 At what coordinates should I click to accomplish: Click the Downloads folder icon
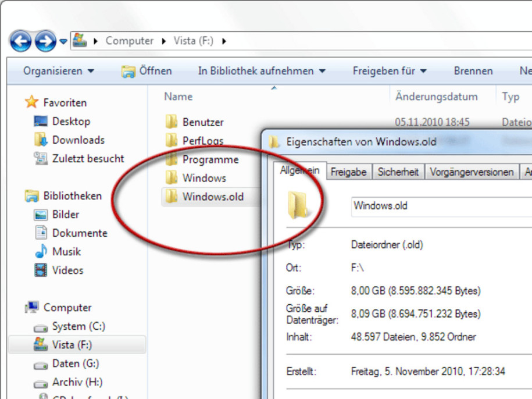coord(41,140)
